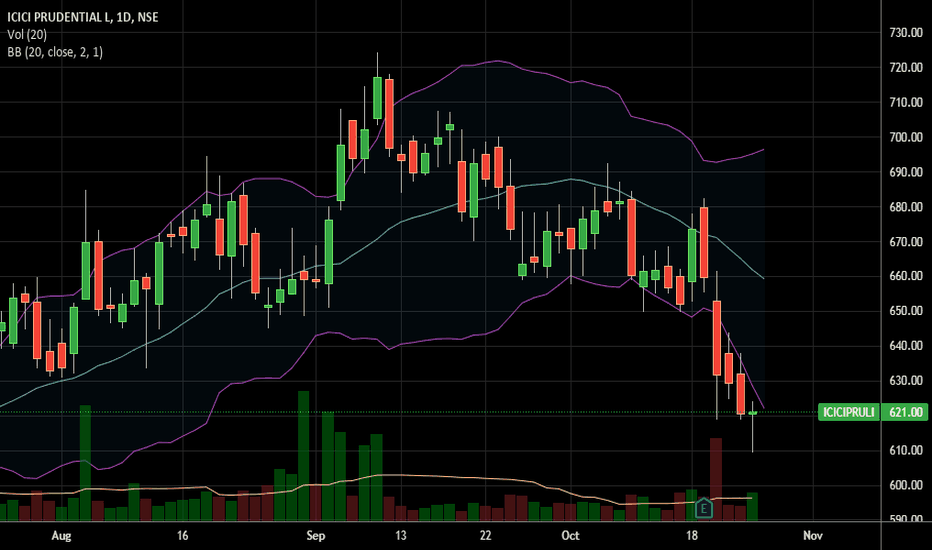Click the Aug date label on time axis
Screen dimensions: 932x550
[61, 536]
